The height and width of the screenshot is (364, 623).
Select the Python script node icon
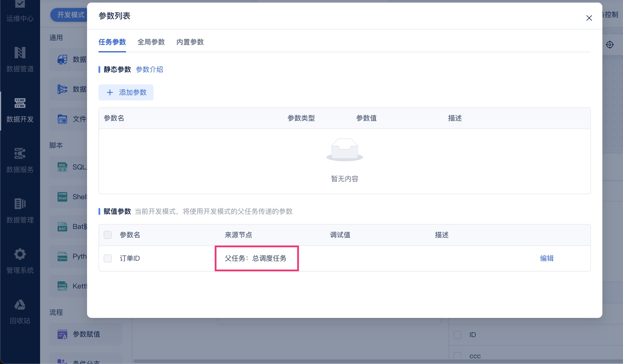point(62,256)
